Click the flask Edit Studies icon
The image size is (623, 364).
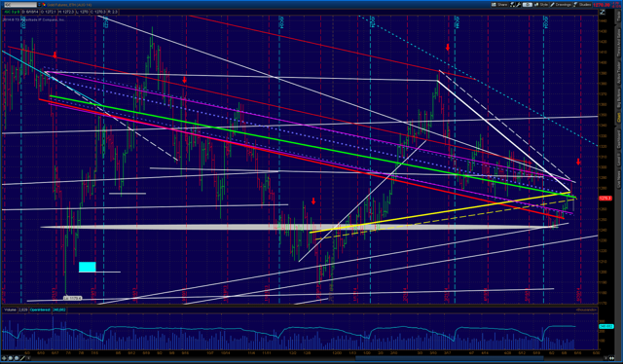pyautogui.click(x=513, y=5)
